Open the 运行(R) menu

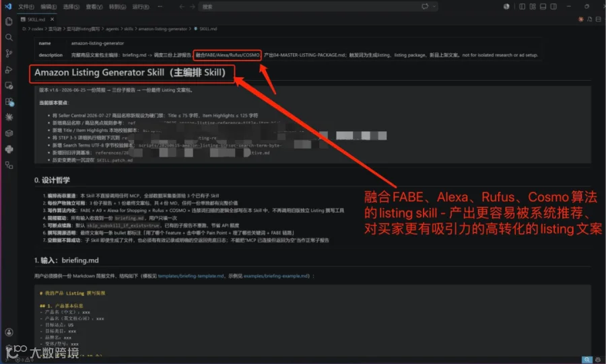click(x=141, y=7)
